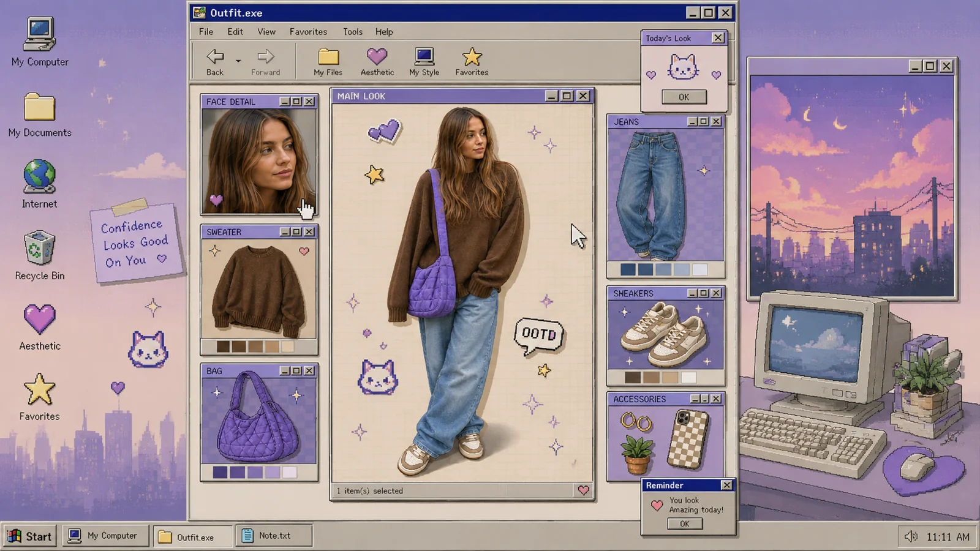Viewport: 980px width, 551px height.
Task: Click the taskbar volume speaker icon
Action: click(911, 537)
